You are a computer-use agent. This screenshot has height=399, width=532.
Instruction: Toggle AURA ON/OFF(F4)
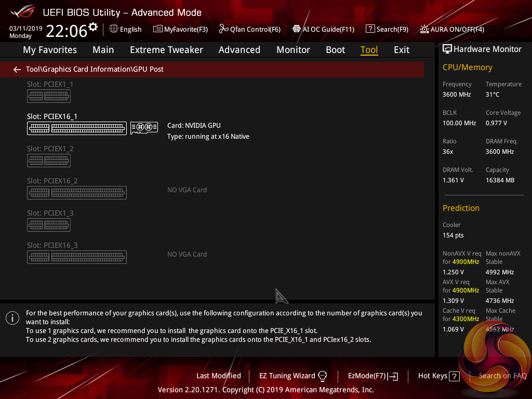coord(452,29)
